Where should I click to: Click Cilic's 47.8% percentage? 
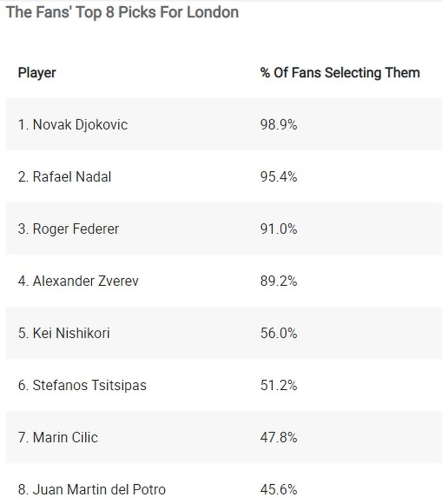point(279,437)
